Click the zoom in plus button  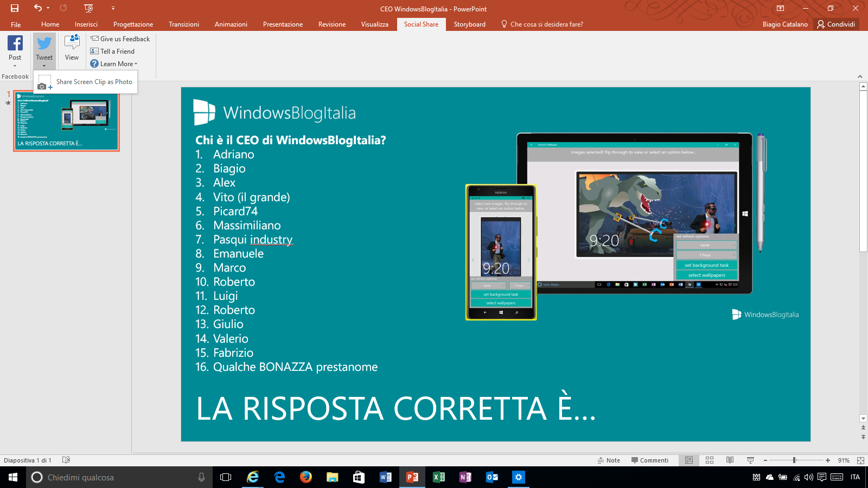click(828, 460)
